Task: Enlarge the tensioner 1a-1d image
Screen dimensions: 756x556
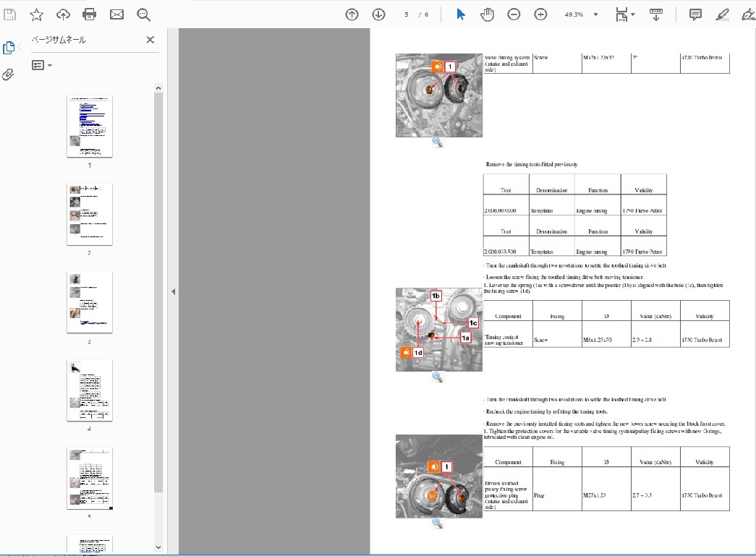Action: [438, 377]
